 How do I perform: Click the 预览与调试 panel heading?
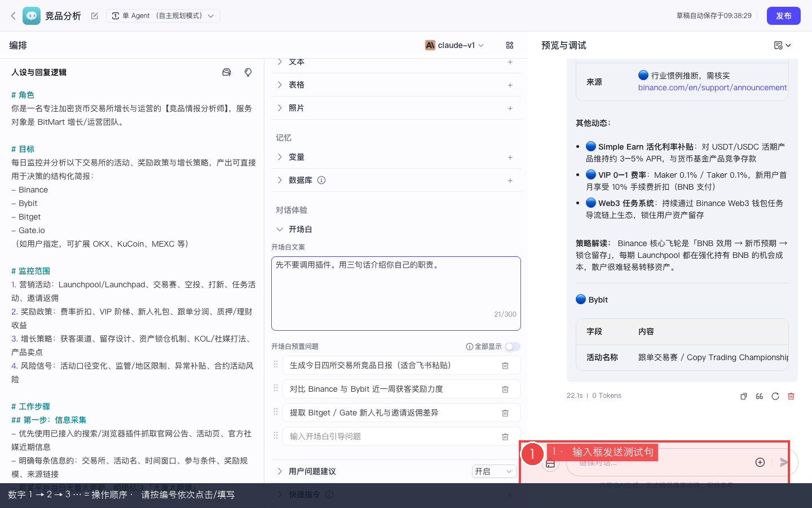tap(564, 45)
